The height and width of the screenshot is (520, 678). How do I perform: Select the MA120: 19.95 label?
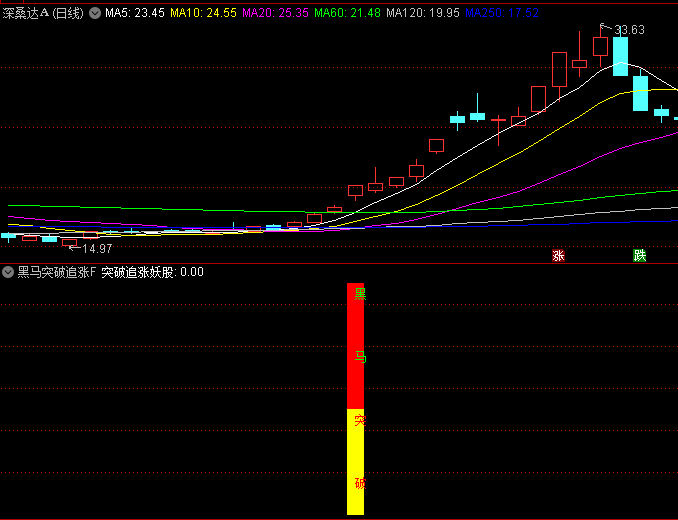click(x=422, y=13)
